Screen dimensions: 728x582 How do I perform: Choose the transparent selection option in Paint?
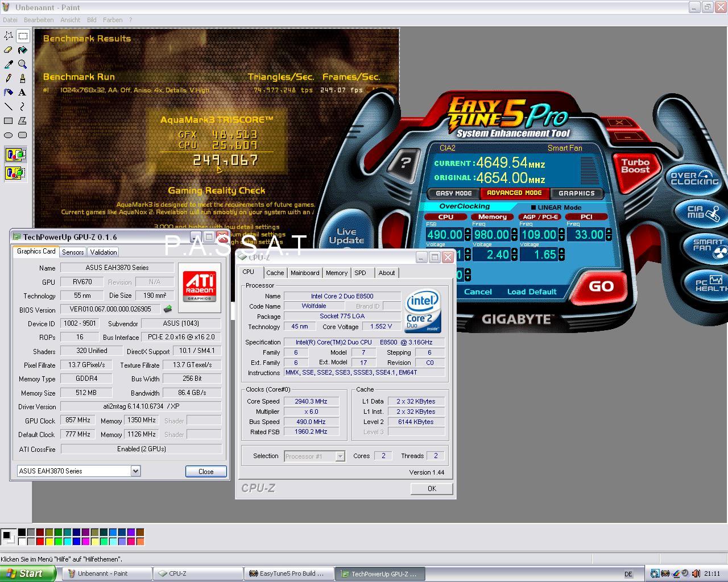(x=15, y=172)
